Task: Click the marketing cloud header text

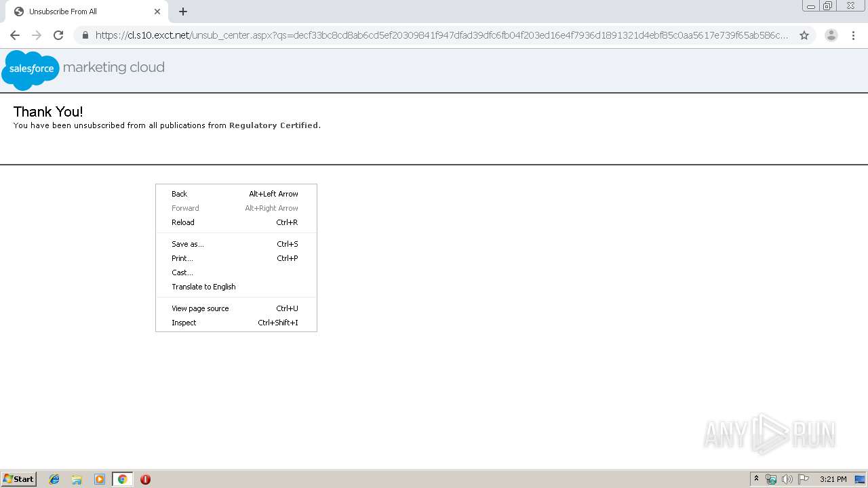Action: click(x=114, y=67)
